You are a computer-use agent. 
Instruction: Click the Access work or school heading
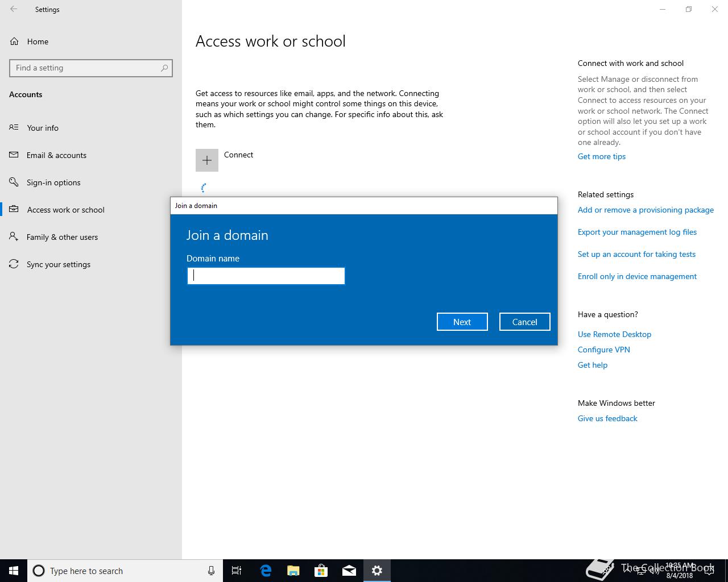[271, 41]
